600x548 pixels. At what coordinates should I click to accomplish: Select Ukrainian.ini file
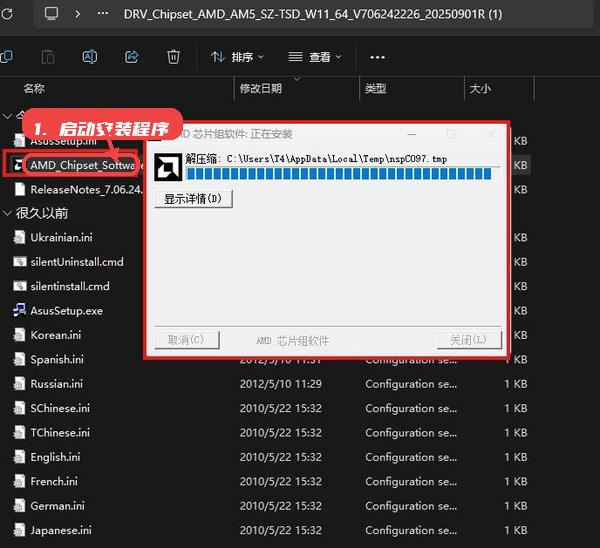(x=61, y=238)
